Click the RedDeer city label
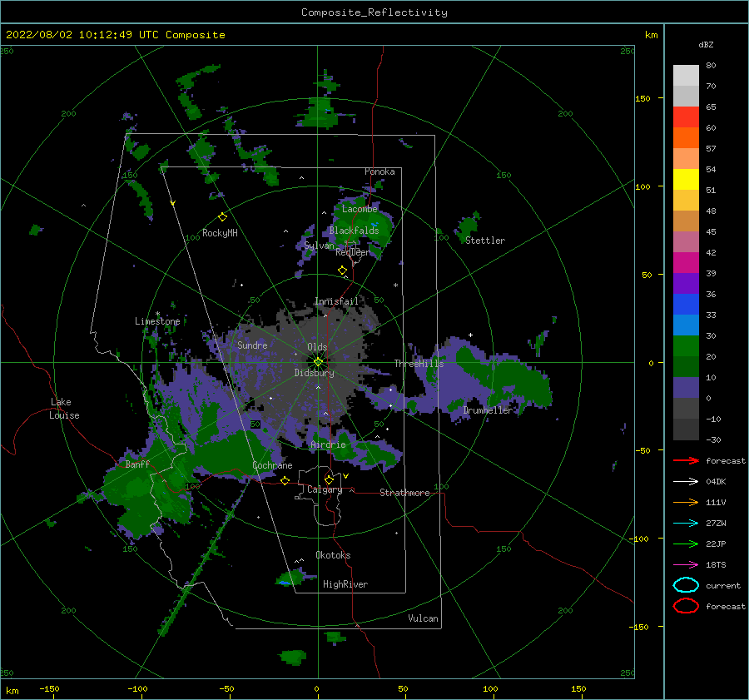This screenshot has width=749, height=700. pyautogui.click(x=353, y=252)
